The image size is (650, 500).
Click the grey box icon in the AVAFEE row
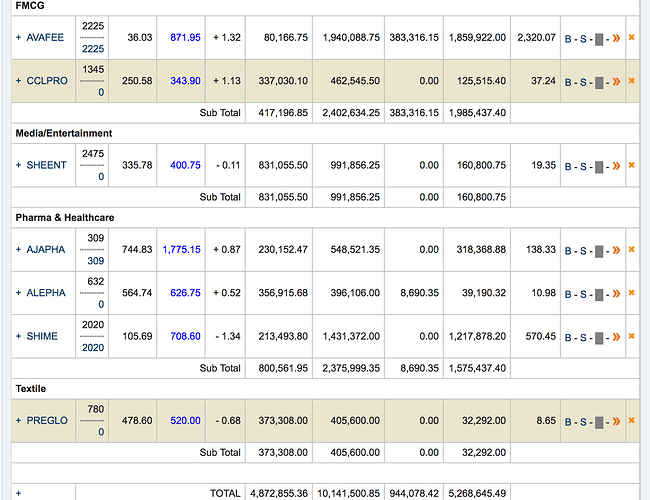tap(599, 40)
